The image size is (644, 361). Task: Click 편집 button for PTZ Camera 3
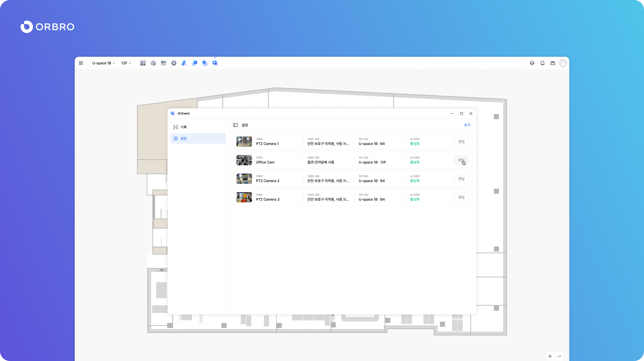click(461, 197)
